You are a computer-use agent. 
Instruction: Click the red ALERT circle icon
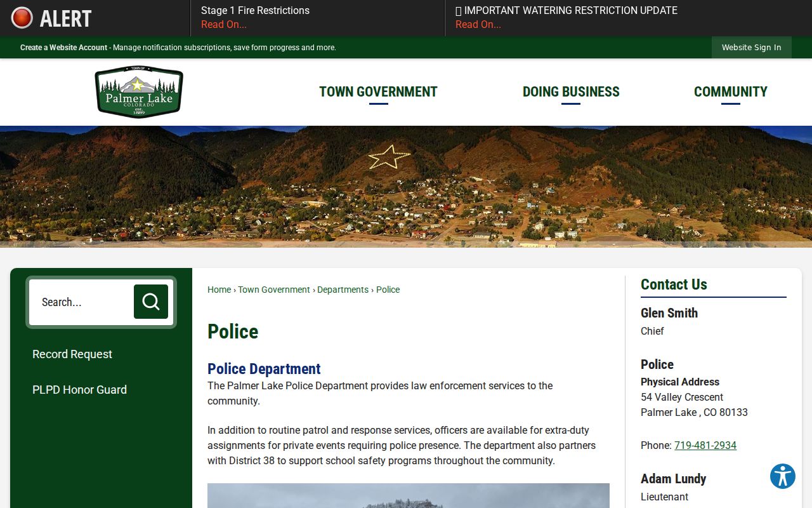22,18
